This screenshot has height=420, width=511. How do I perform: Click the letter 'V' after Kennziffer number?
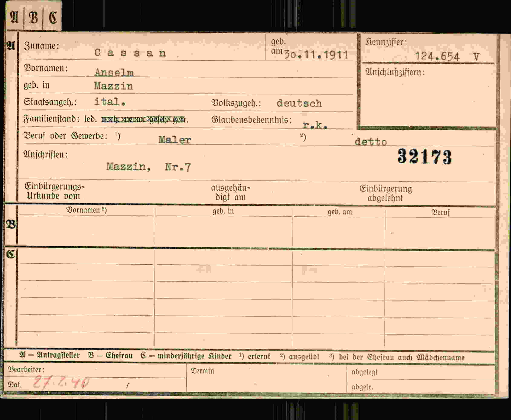[476, 57]
